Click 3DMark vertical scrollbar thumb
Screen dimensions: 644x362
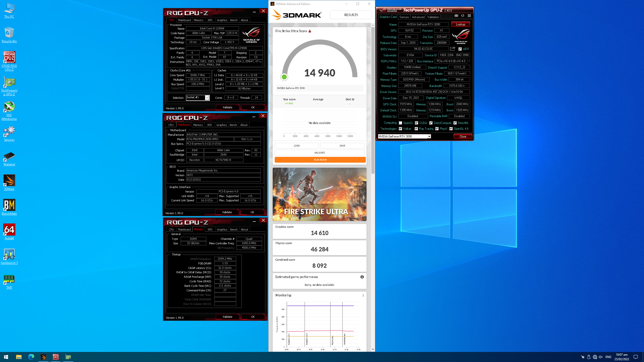click(373, 101)
